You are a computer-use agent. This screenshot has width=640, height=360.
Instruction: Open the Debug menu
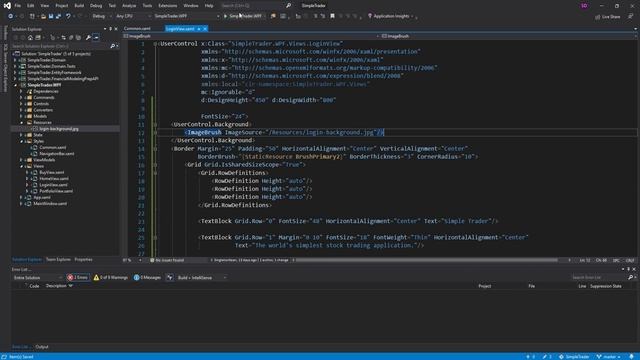point(96,6)
